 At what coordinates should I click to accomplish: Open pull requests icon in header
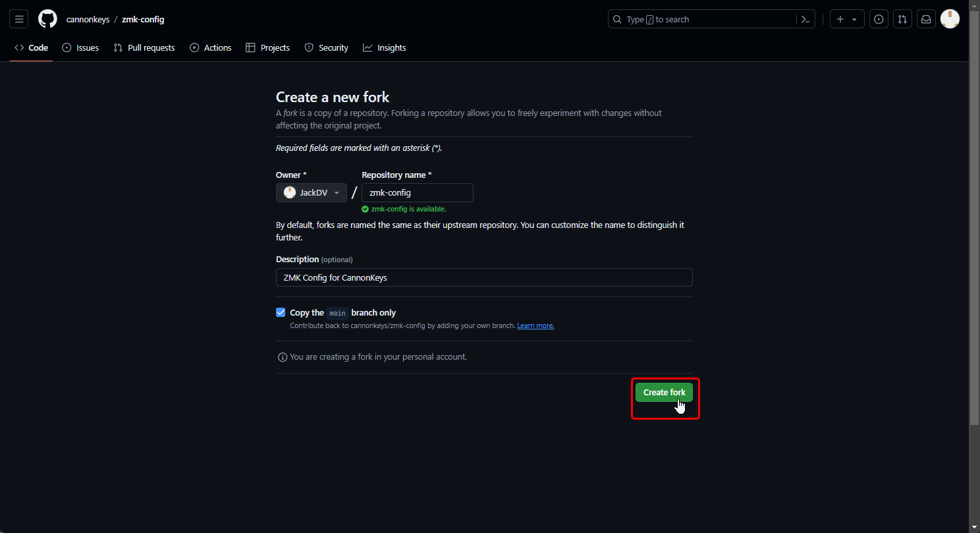(x=902, y=19)
